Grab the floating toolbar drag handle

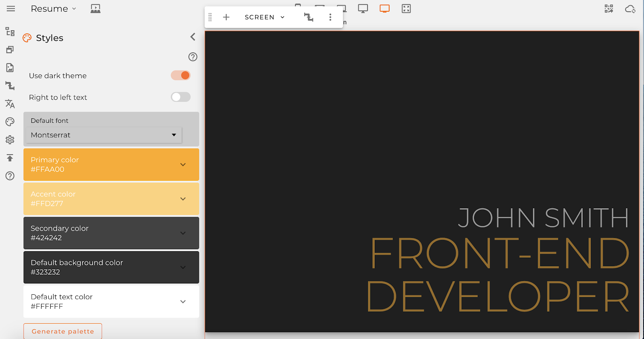(210, 17)
